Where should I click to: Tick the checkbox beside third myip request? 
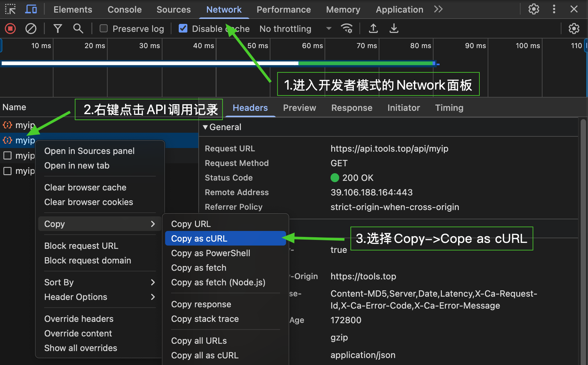[x=7, y=156]
